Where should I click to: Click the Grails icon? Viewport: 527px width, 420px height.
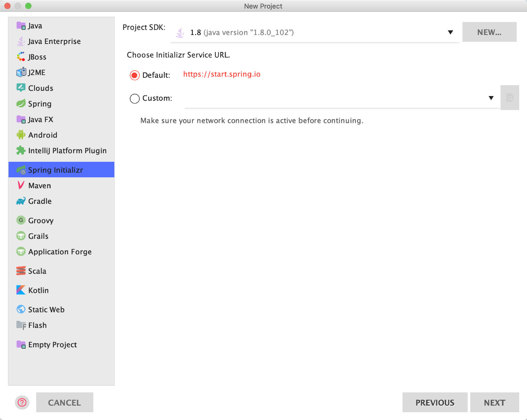coord(21,236)
